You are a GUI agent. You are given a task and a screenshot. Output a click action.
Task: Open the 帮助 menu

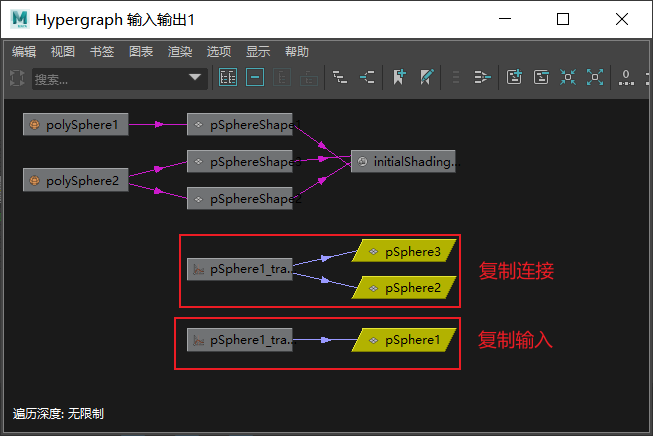coord(297,52)
